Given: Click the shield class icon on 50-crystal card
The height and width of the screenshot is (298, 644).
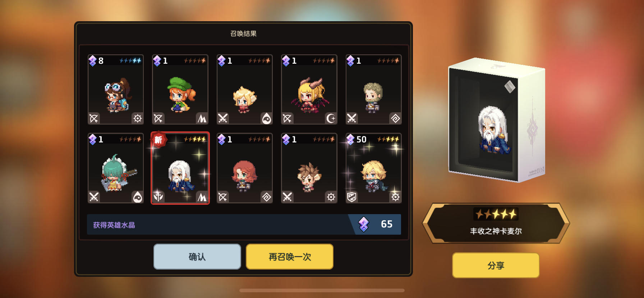Looking at the screenshot, I should (x=352, y=197).
